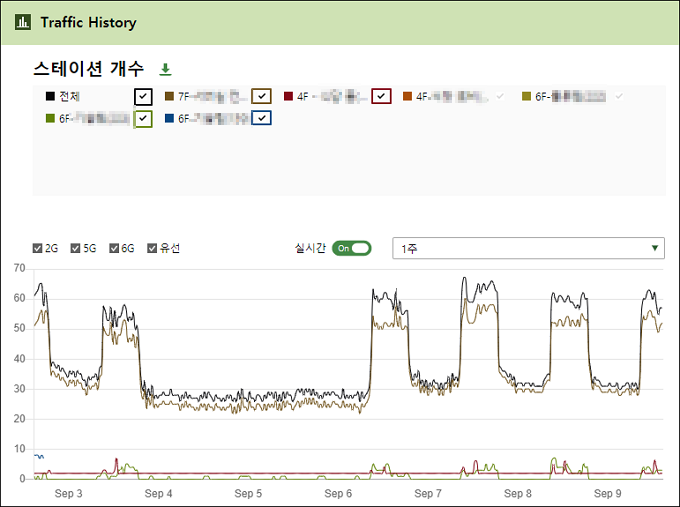Click the Sep 7 axis label
Image resolution: width=680 pixels, height=507 pixels.
(428, 493)
